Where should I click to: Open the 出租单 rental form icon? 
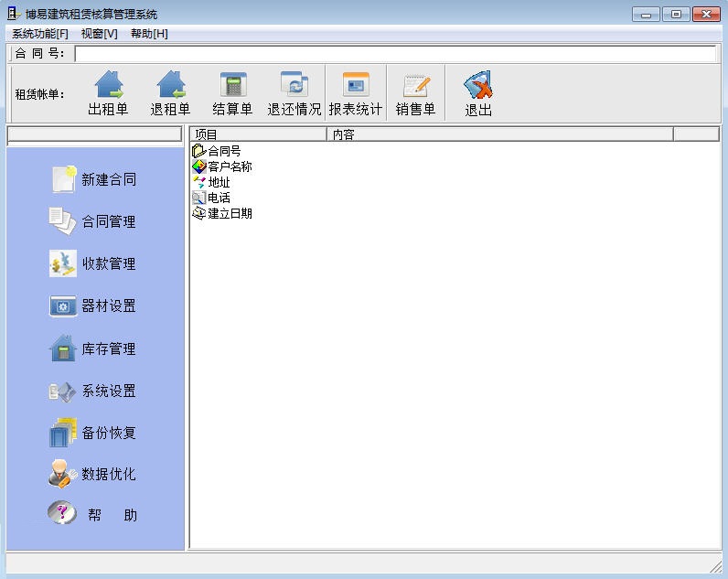(x=109, y=84)
